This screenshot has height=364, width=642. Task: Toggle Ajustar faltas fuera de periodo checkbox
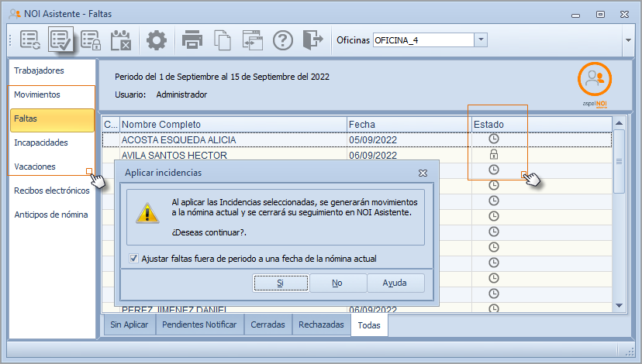[134, 259]
